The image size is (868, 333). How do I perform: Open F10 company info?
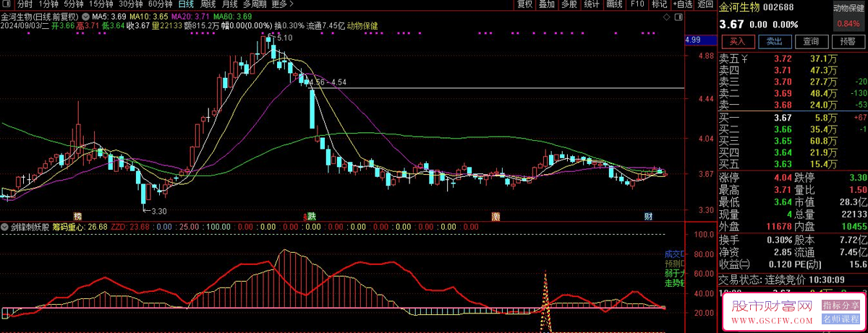click(637, 4)
